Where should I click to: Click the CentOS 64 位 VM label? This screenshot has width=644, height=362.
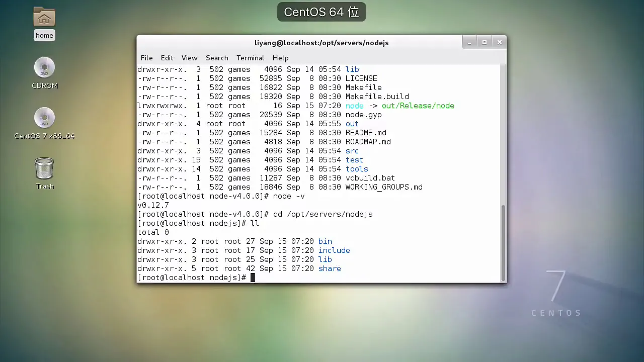[321, 12]
